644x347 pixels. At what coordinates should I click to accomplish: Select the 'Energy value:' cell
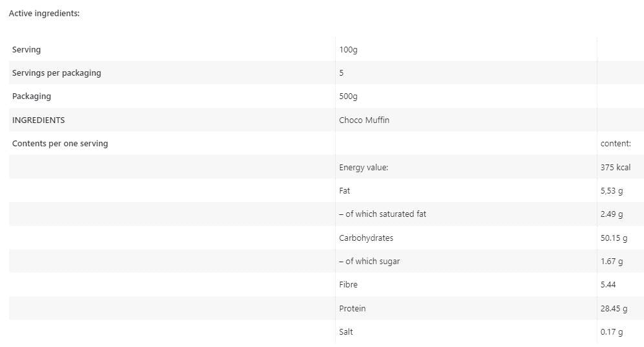[x=363, y=168]
